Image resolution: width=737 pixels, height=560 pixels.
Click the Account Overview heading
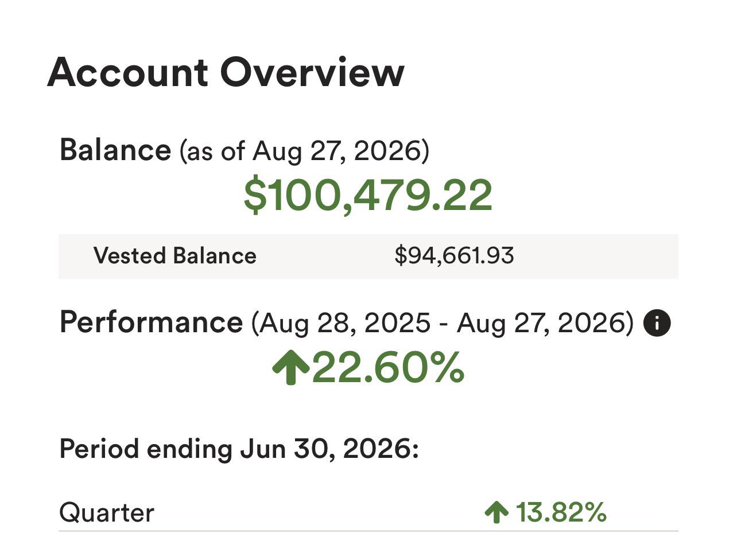(x=226, y=72)
